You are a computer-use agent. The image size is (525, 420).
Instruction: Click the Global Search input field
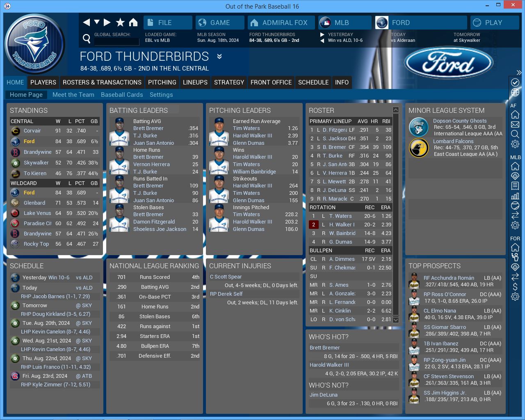(117, 41)
